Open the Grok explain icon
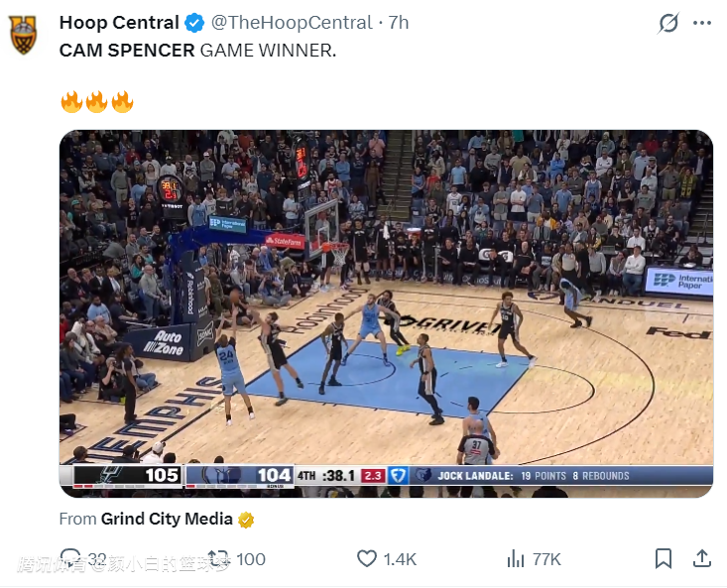 click(x=669, y=23)
